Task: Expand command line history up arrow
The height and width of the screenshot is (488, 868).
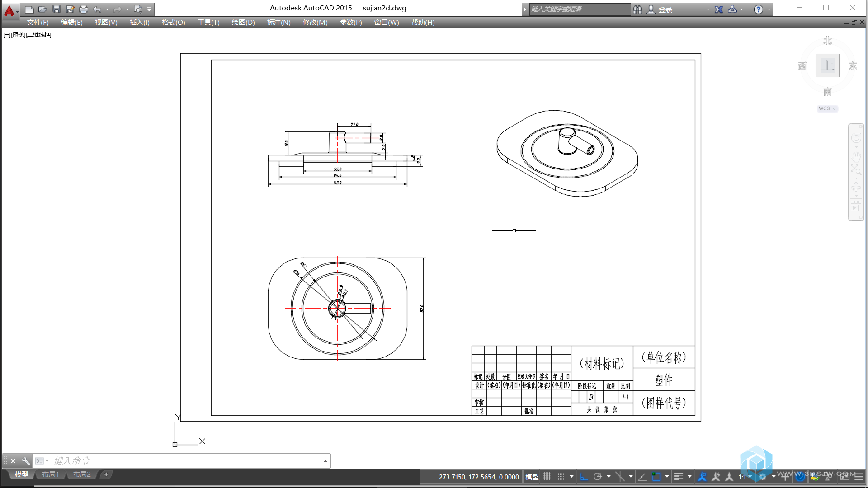Action: (325, 461)
